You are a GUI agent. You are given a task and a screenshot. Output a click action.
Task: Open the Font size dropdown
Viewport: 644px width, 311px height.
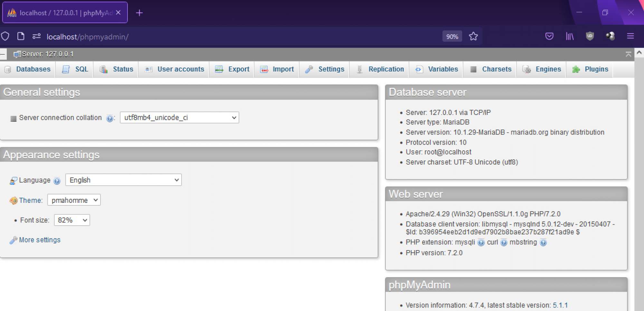tap(72, 220)
